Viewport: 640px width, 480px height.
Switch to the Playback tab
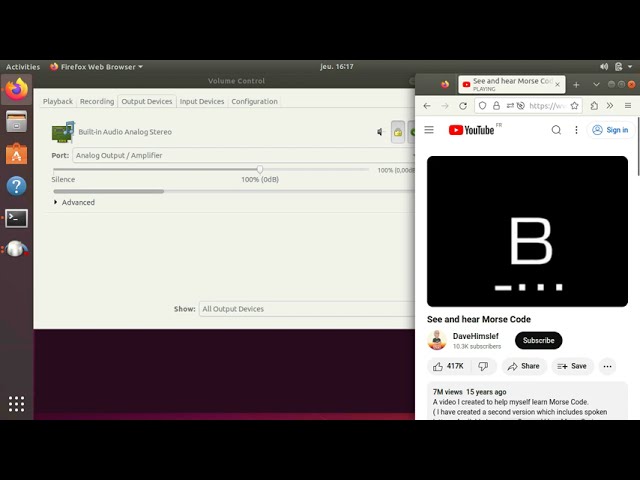pos(58,101)
